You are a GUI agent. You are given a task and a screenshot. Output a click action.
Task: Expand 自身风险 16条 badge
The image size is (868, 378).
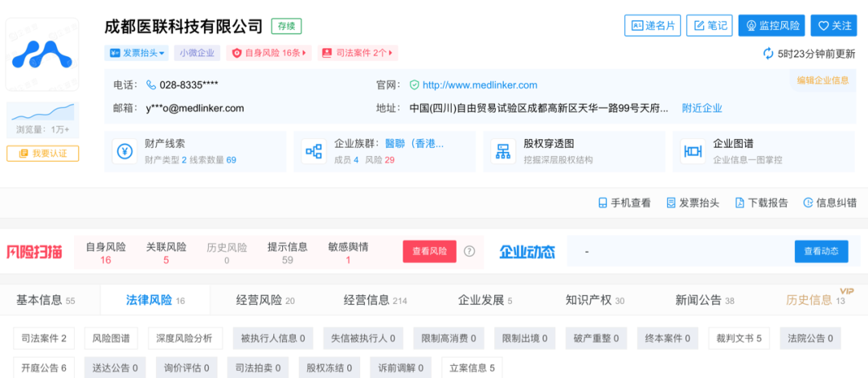pyautogui.click(x=268, y=53)
